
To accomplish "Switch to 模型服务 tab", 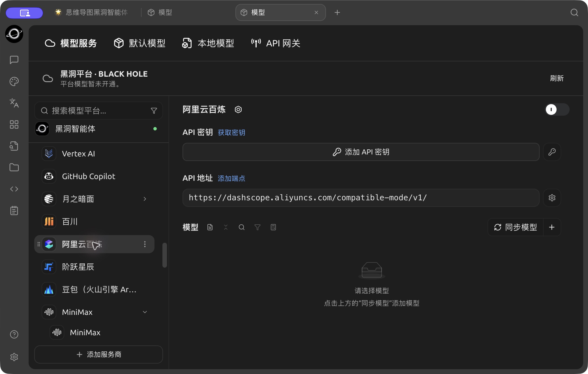I will click(71, 43).
